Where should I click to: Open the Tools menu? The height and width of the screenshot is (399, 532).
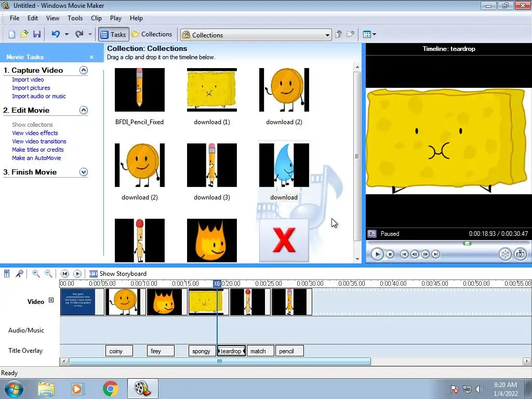75,18
